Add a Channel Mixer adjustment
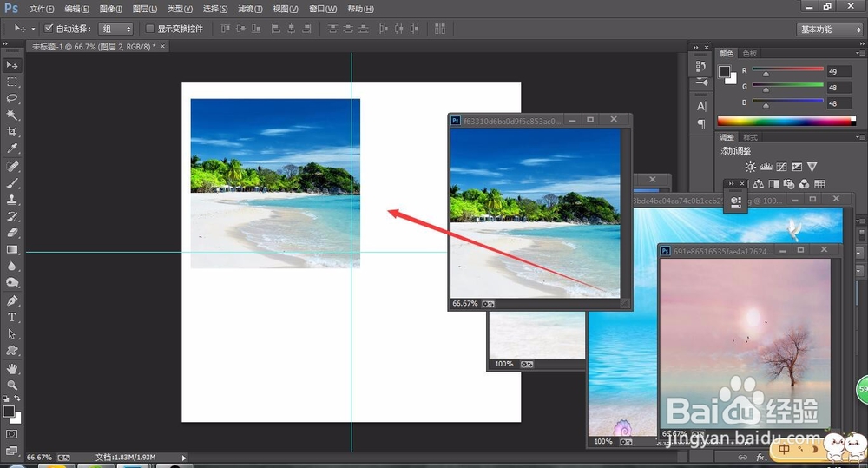Screen dimensions: 868x468 [x=804, y=184]
